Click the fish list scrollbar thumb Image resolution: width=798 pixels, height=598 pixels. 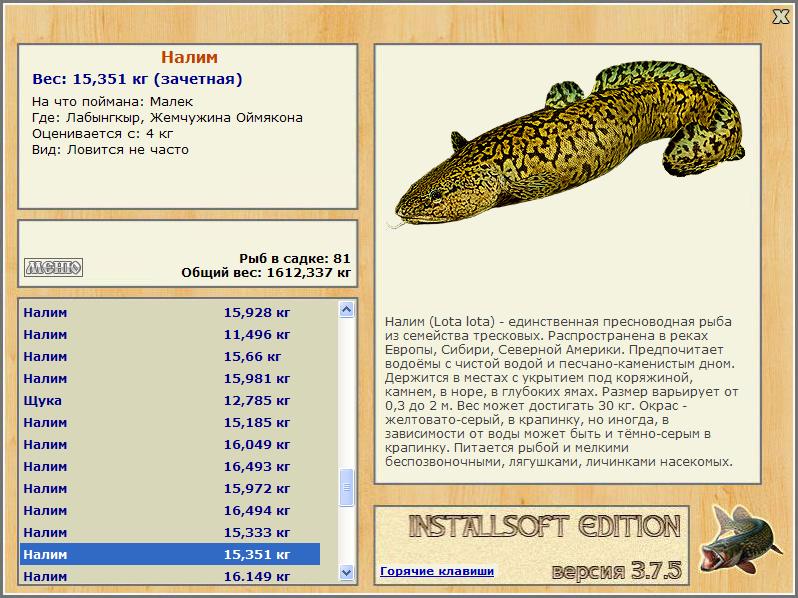point(347,488)
